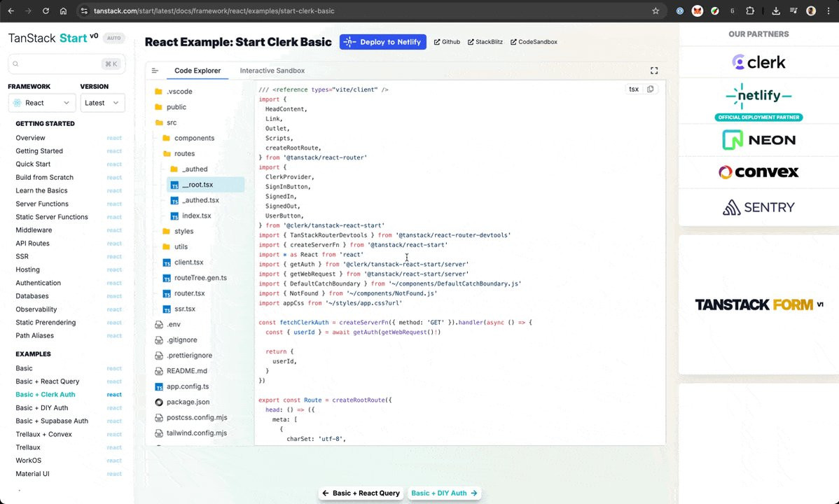
Task: Collapse the src folder
Action: pos(166,122)
